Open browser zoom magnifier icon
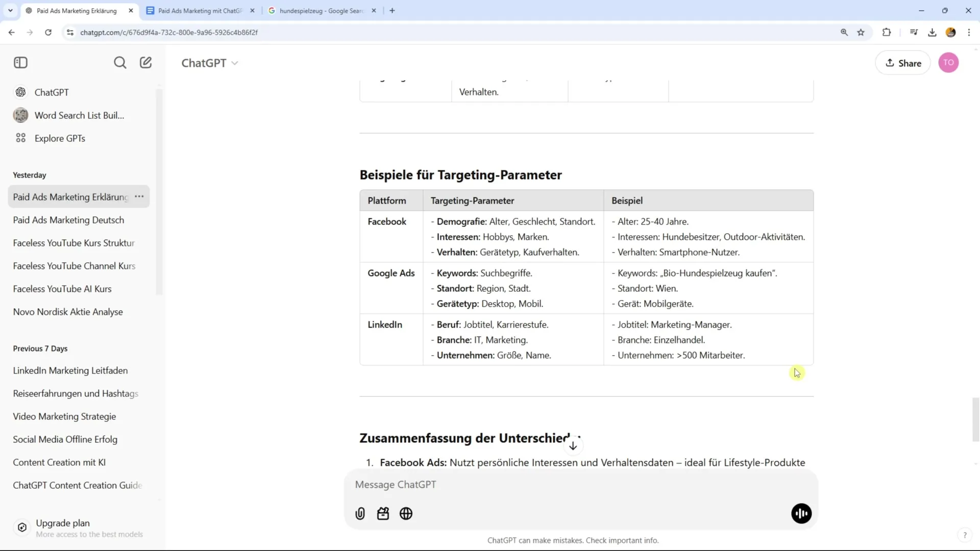980x551 pixels. click(844, 32)
